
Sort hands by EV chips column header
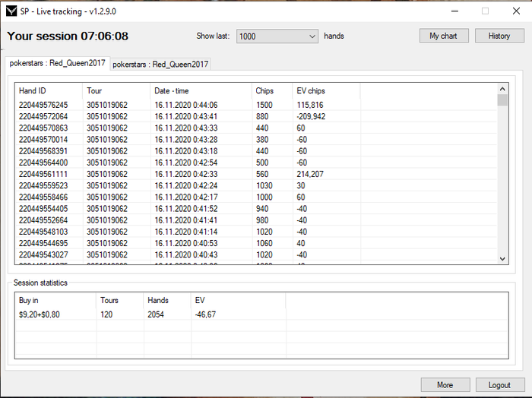click(326, 91)
